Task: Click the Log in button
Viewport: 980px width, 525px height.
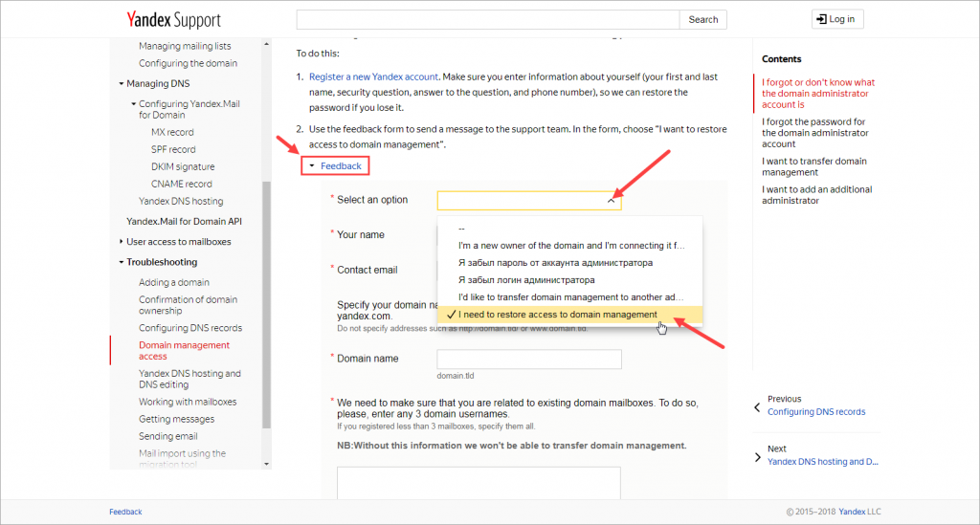Action: 836,19
